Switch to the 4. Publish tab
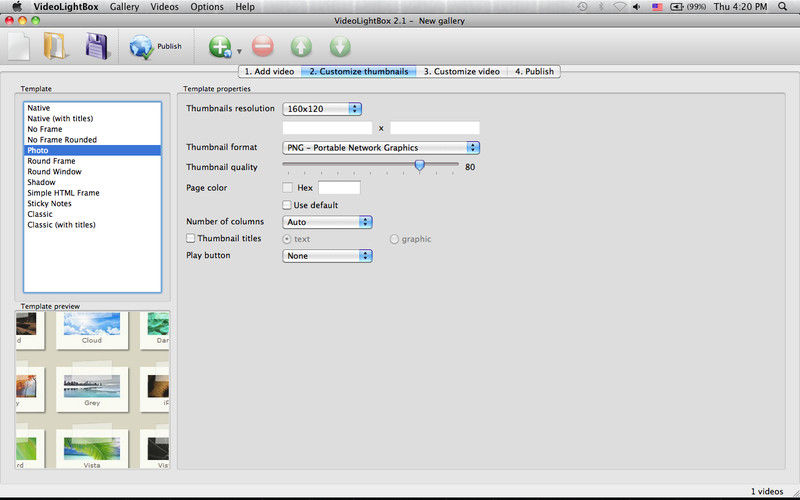800x500 pixels. pos(534,71)
